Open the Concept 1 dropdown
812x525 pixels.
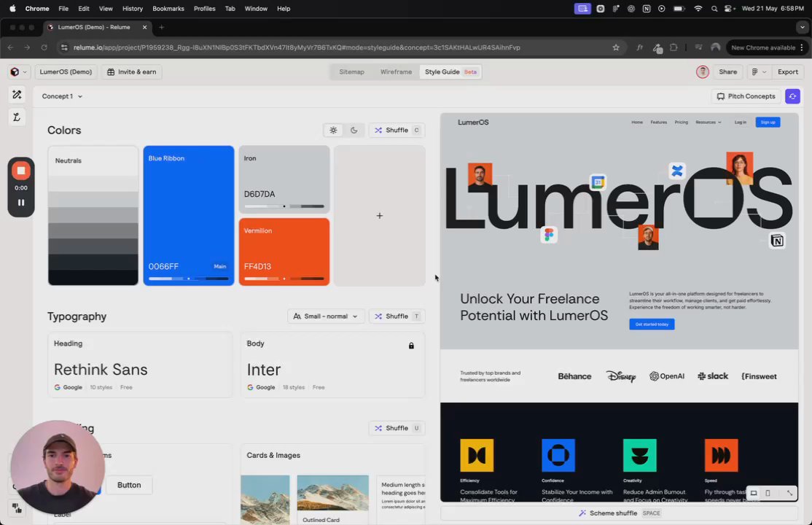point(62,96)
